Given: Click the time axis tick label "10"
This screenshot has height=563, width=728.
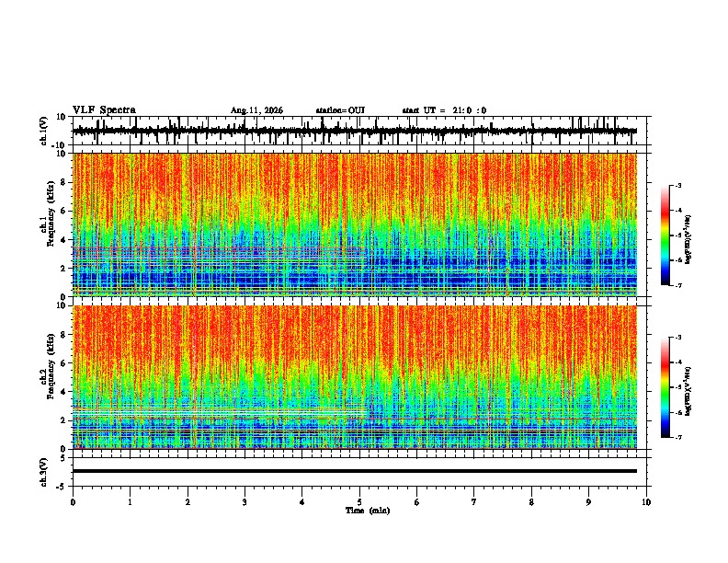Looking at the screenshot, I should (646, 502).
